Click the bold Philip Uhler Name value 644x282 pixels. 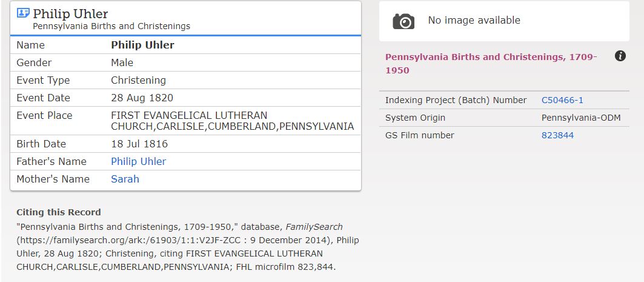pos(142,45)
